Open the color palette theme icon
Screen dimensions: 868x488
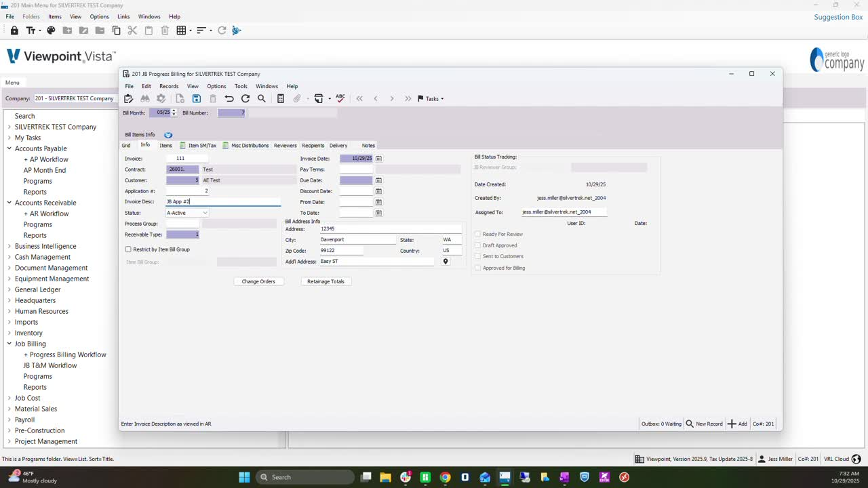tap(51, 30)
